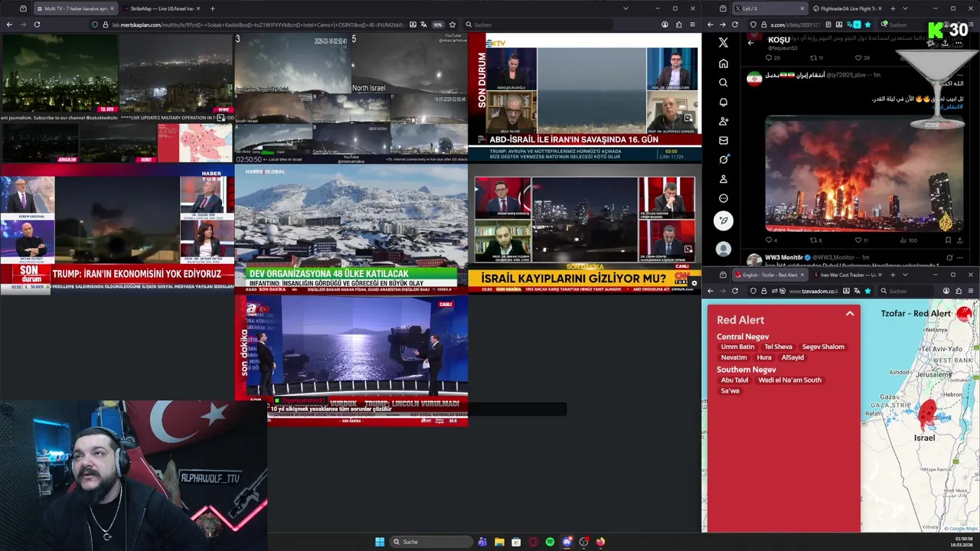Click Windows taskbar Suche search box
Viewport: 980px width, 551px height.
(431, 542)
